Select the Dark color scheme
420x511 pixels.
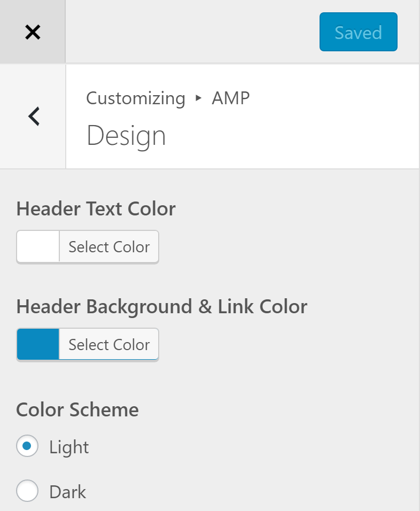tap(27, 491)
